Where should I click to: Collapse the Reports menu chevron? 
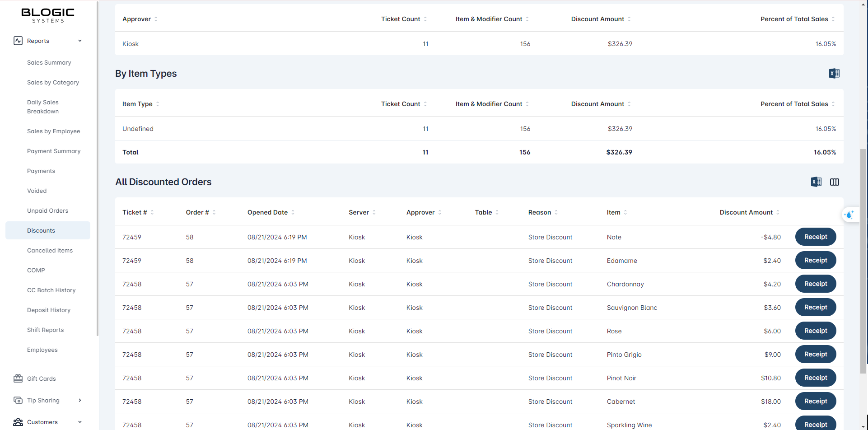coord(80,41)
